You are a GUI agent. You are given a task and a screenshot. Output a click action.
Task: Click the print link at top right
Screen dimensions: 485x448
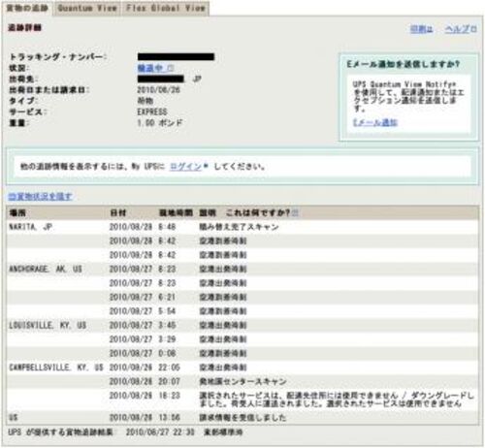[x=421, y=29]
